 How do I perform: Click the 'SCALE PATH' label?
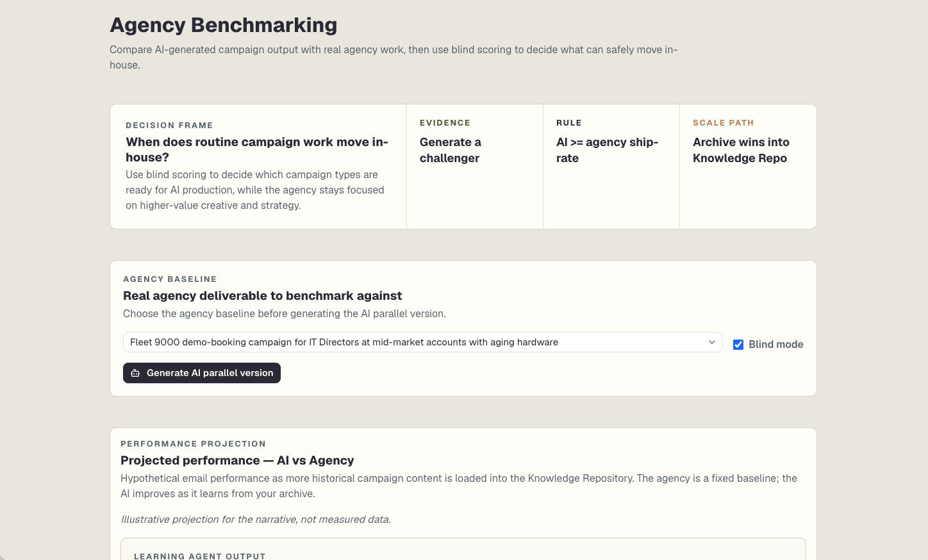(724, 123)
